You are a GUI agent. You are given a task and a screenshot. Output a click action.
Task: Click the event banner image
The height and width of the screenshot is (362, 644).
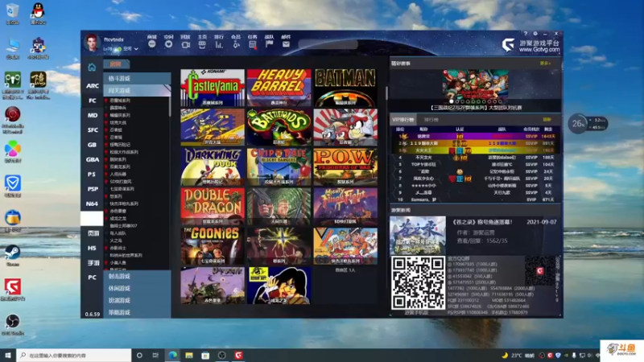[x=475, y=84]
